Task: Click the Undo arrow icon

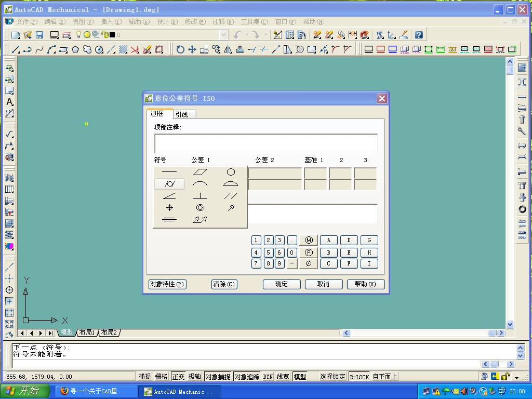Action: point(237,35)
